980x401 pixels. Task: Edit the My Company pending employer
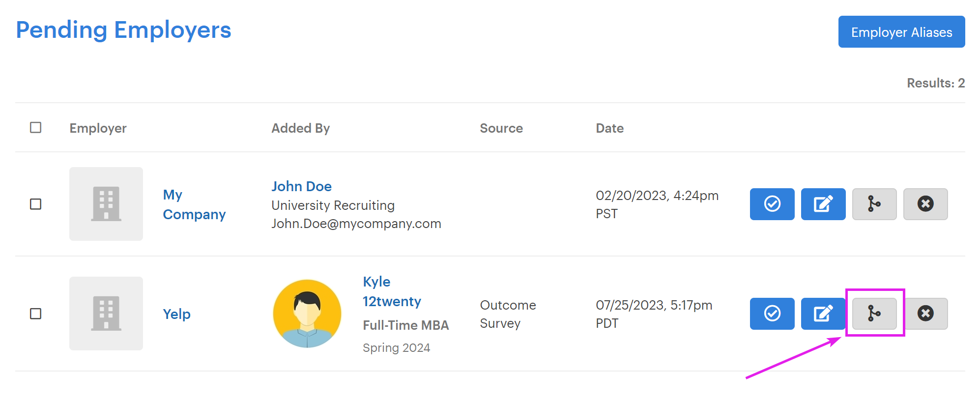pos(823,204)
